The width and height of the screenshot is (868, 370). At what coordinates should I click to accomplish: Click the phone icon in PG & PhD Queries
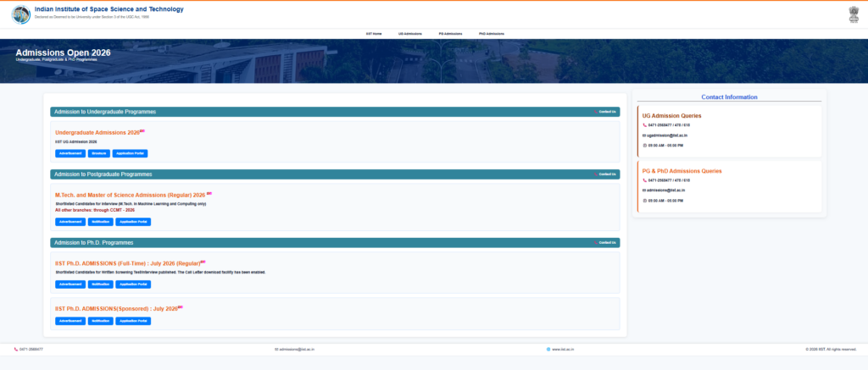coord(644,180)
